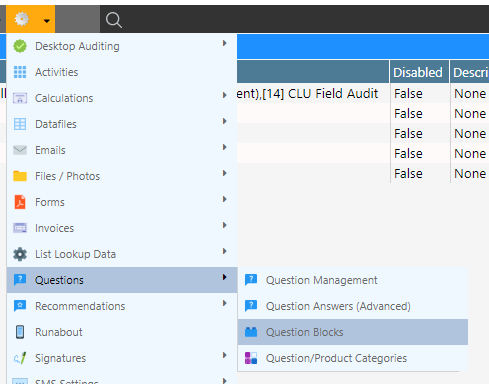Click the Desktop Auditing green check icon

[20, 46]
